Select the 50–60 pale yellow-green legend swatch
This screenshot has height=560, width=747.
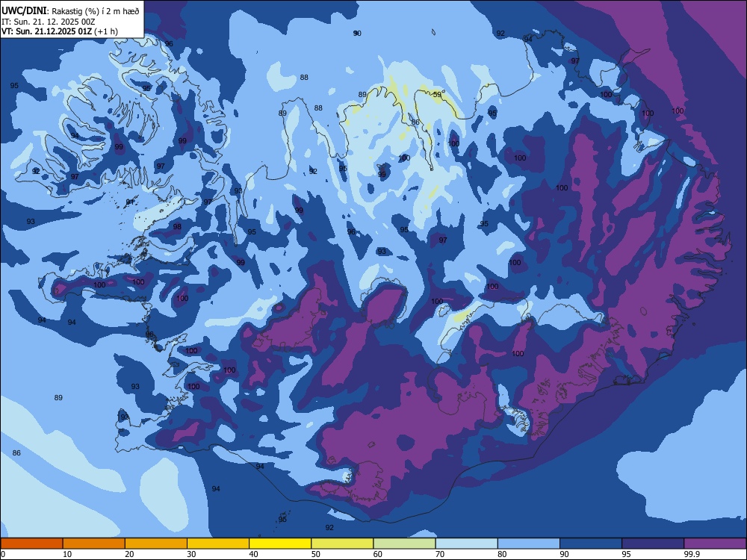[x=342, y=544]
